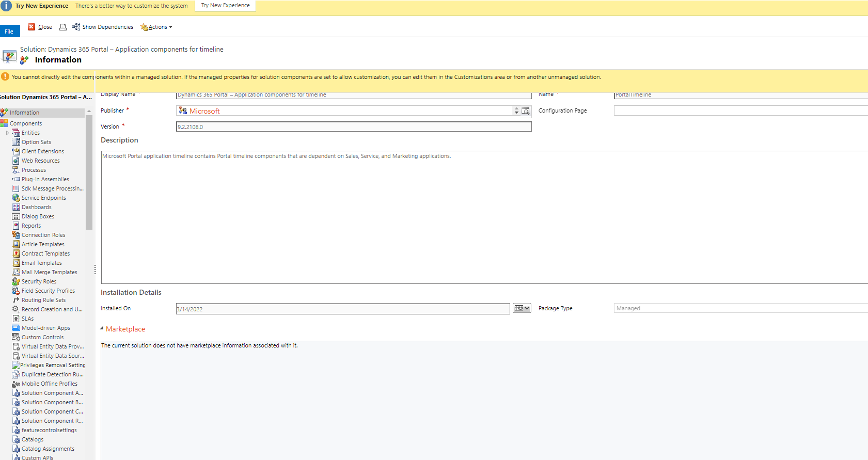Open the Installed On calendar picker

click(x=522, y=308)
